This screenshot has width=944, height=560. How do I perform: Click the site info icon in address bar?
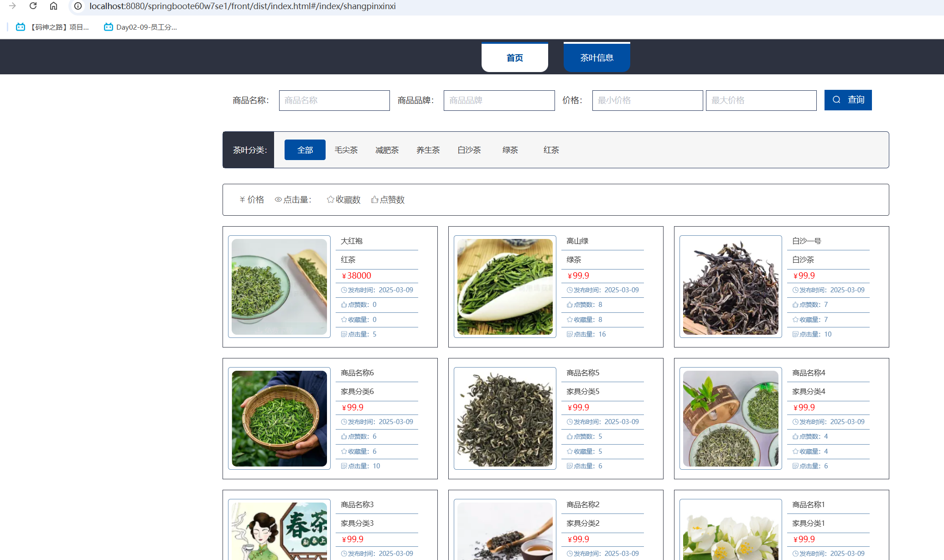coord(78,6)
